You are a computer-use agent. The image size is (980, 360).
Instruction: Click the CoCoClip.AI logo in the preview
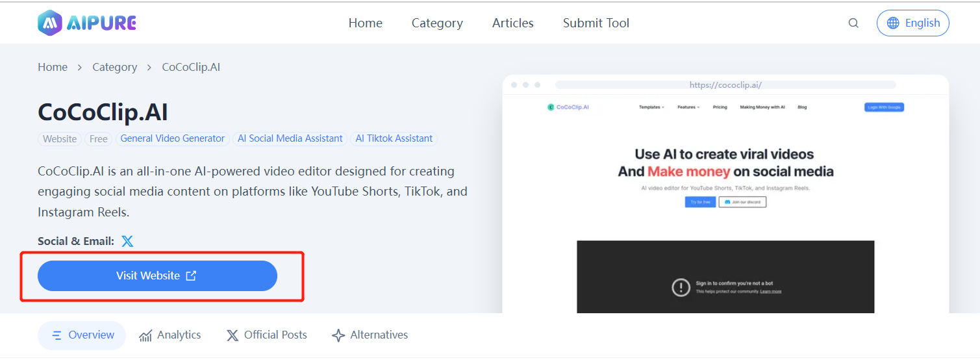tap(568, 107)
